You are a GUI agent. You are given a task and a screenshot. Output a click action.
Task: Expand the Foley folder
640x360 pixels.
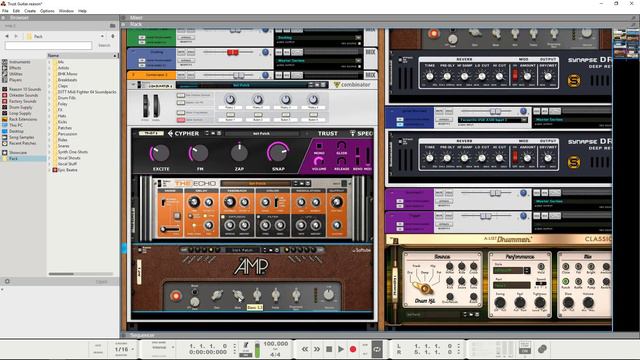tap(49, 104)
